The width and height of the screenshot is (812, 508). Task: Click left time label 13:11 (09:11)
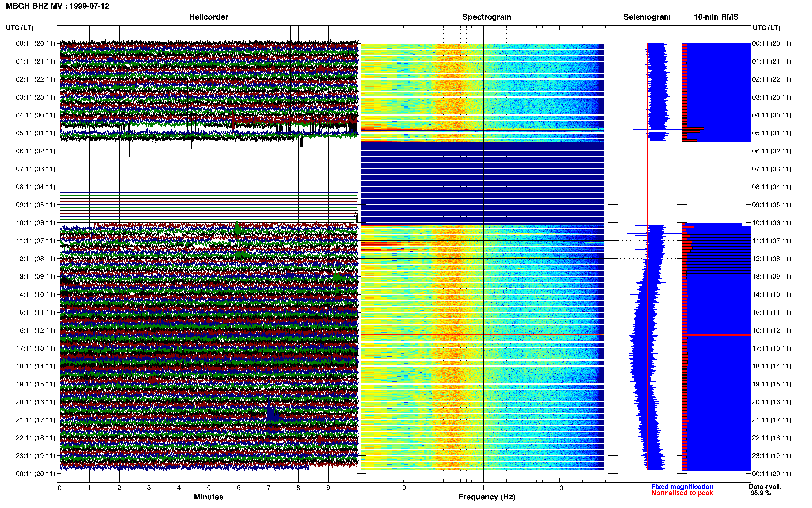[36, 276]
